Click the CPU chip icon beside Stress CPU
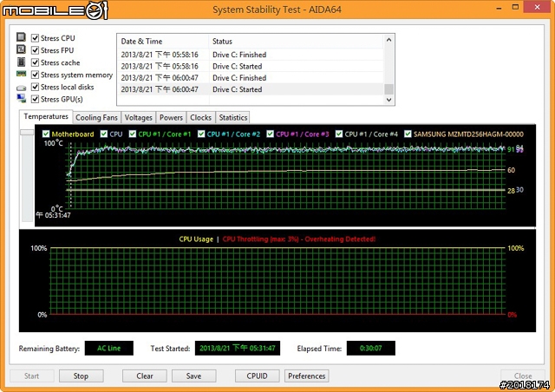555x392 pixels. [21, 37]
